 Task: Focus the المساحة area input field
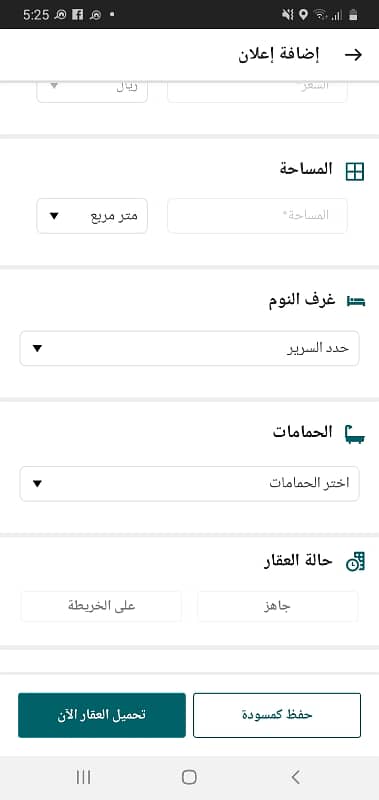click(x=258, y=216)
